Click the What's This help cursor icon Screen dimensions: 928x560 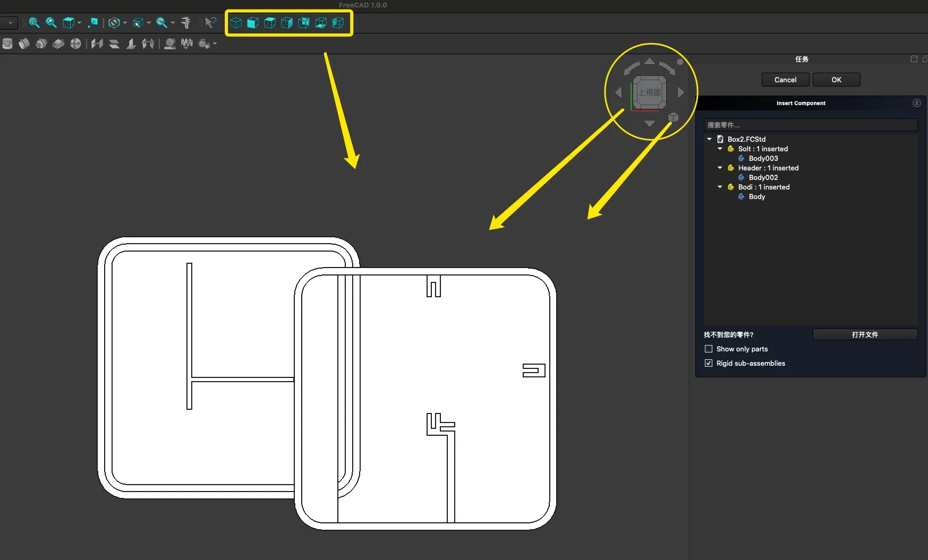click(210, 23)
